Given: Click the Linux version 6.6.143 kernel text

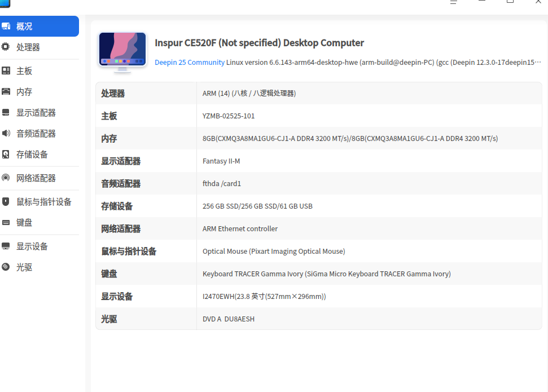Looking at the screenshot, I should (x=383, y=62).
